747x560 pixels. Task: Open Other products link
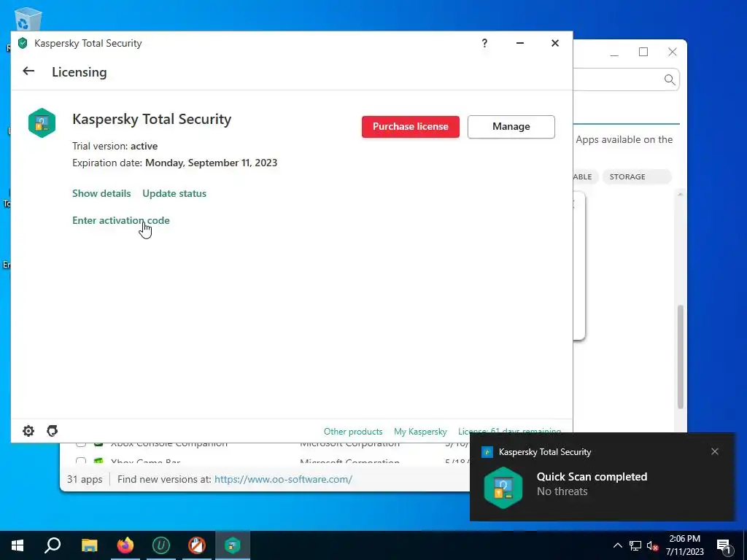[353, 432]
